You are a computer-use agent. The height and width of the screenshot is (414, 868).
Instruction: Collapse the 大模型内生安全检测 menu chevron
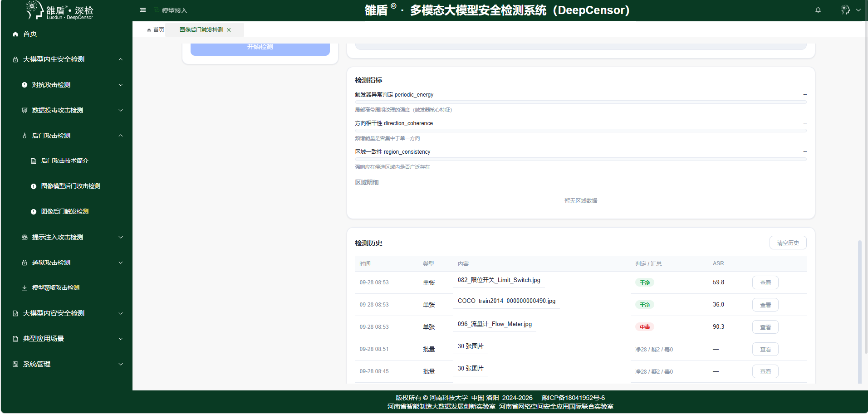pos(121,59)
